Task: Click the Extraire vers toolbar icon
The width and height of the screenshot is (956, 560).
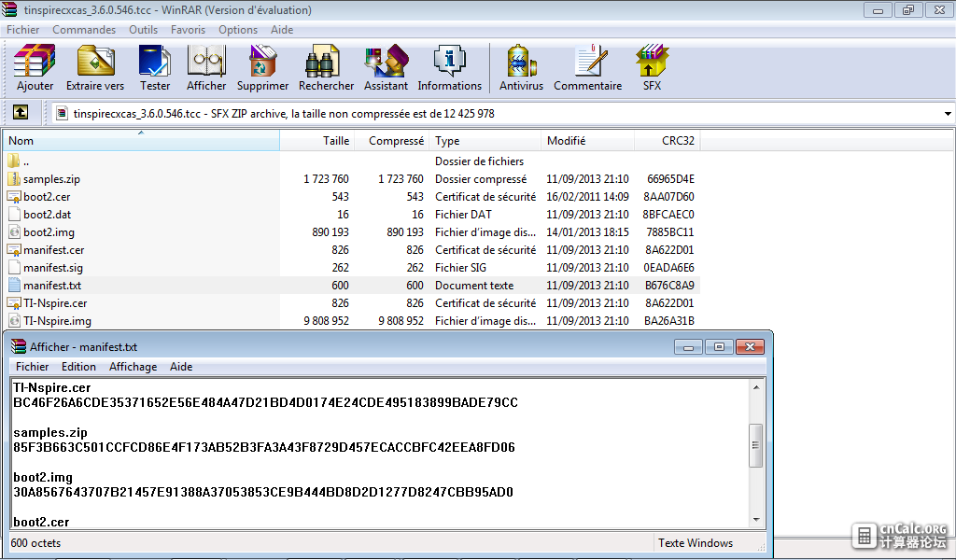Action: click(95, 61)
